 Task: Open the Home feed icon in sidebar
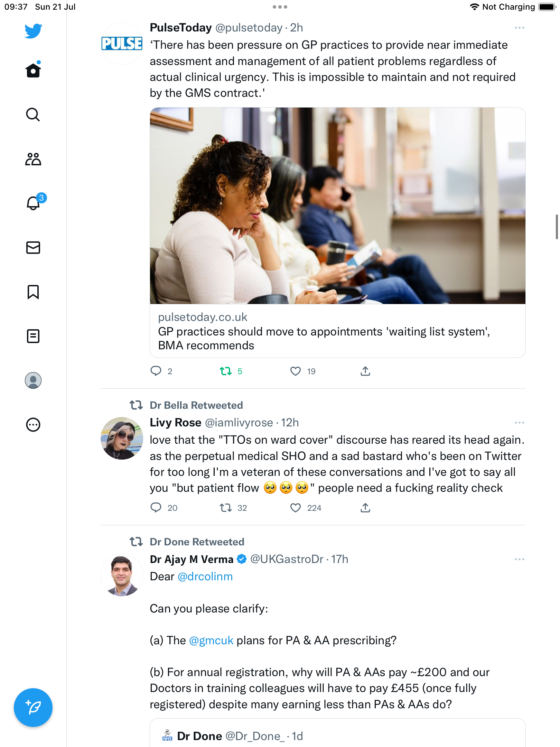(33, 71)
